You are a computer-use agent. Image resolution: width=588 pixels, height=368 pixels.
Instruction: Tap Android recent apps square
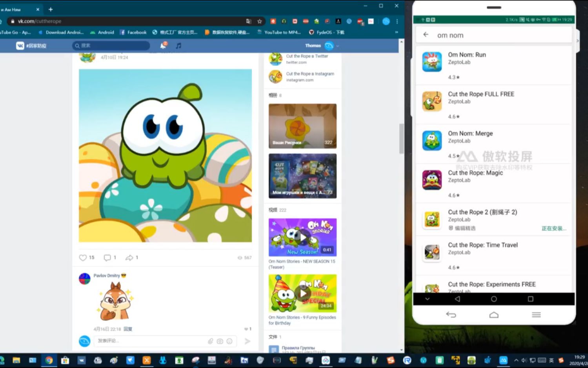pos(530,299)
